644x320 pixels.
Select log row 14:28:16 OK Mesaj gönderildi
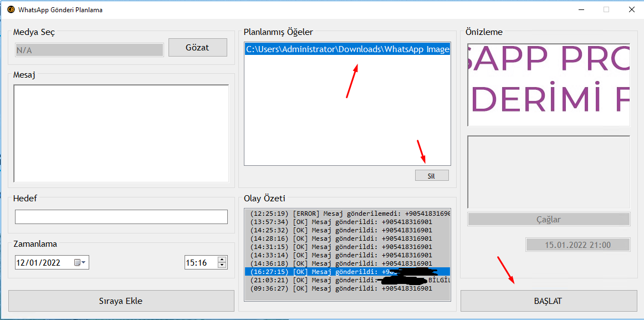coord(347,238)
